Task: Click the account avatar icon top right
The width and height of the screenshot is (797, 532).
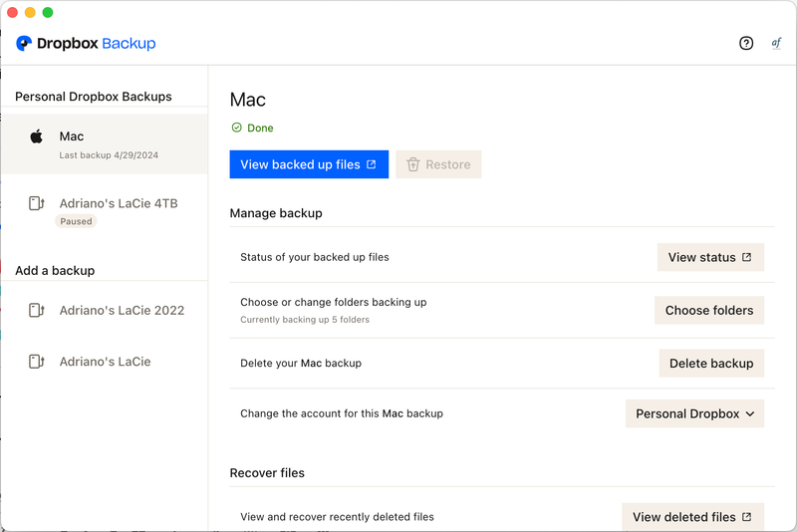Action: pos(776,43)
